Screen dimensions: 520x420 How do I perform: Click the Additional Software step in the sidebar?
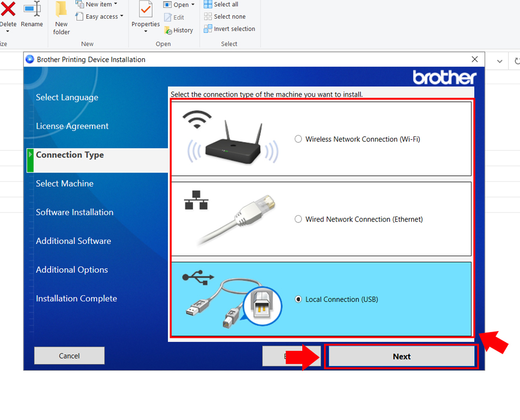tap(73, 241)
